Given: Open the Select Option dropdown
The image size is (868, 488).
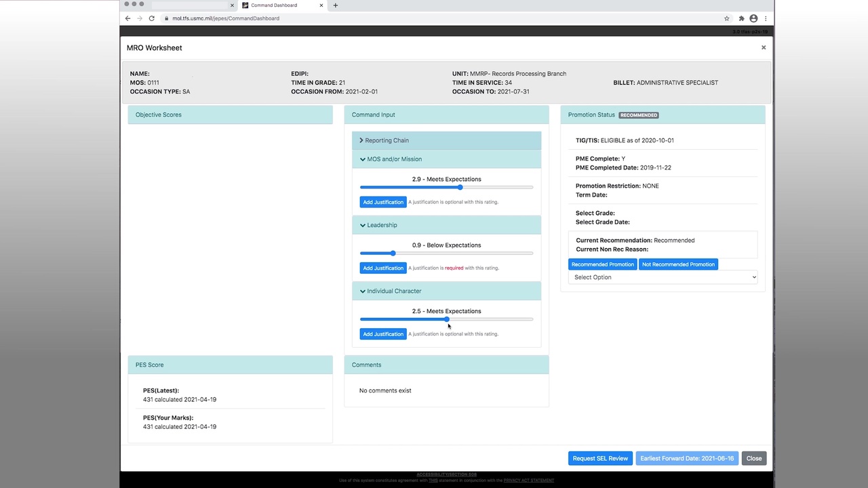Looking at the screenshot, I should tap(663, 277).
